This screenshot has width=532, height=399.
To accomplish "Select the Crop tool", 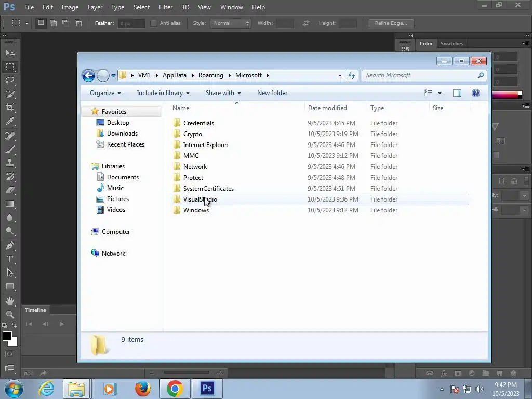I will pos(10,108).
